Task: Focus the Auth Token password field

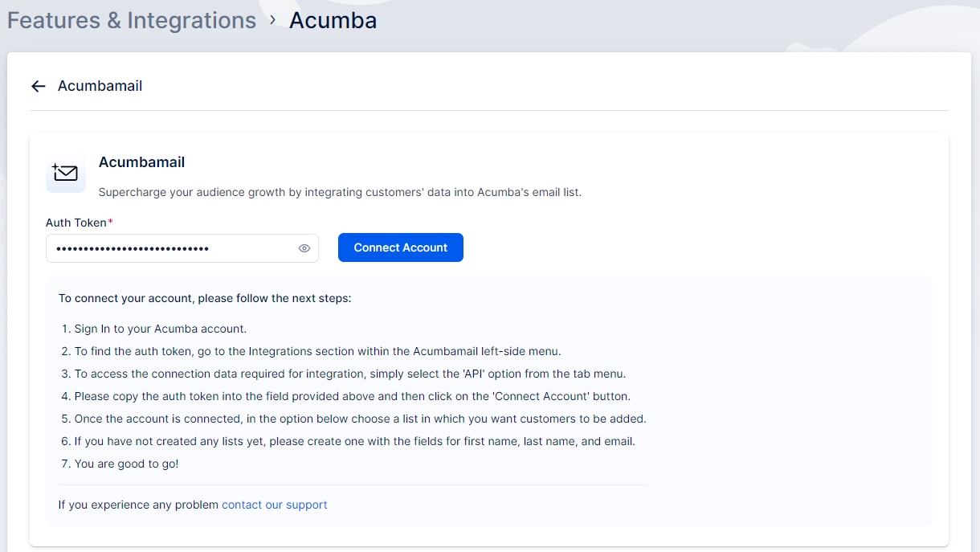Action: (169, 249)
